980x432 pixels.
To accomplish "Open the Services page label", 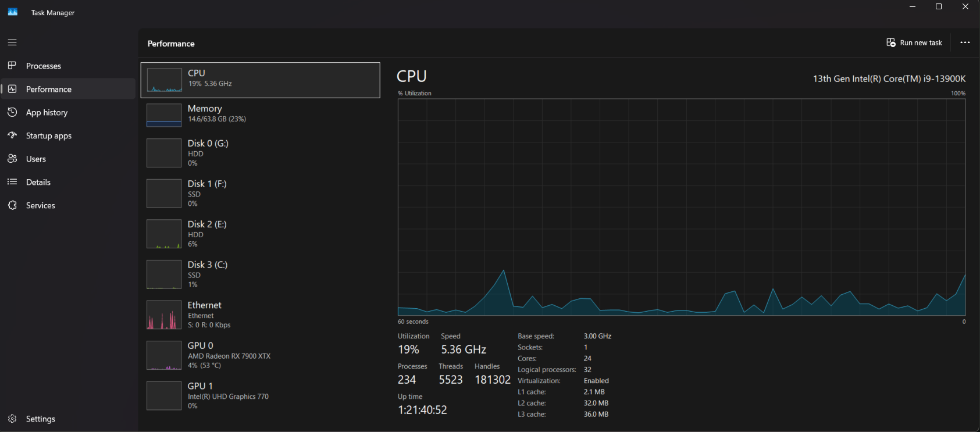I will (x=41, y=205).
